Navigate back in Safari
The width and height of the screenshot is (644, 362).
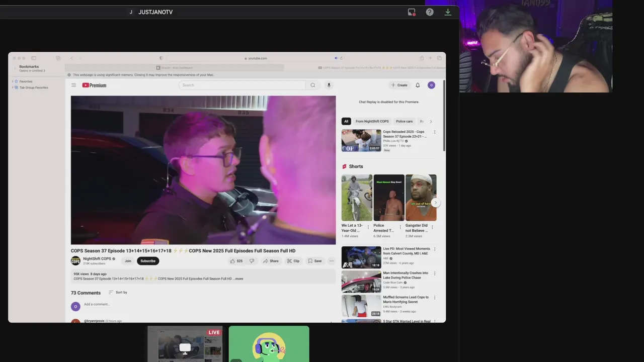71,58
